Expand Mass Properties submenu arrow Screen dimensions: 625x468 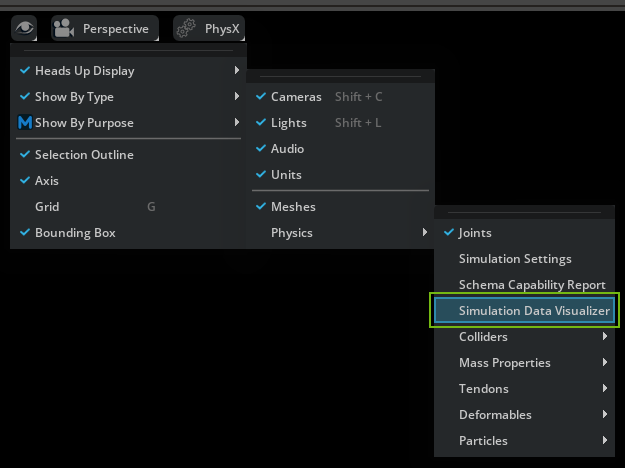pos(605,362)
